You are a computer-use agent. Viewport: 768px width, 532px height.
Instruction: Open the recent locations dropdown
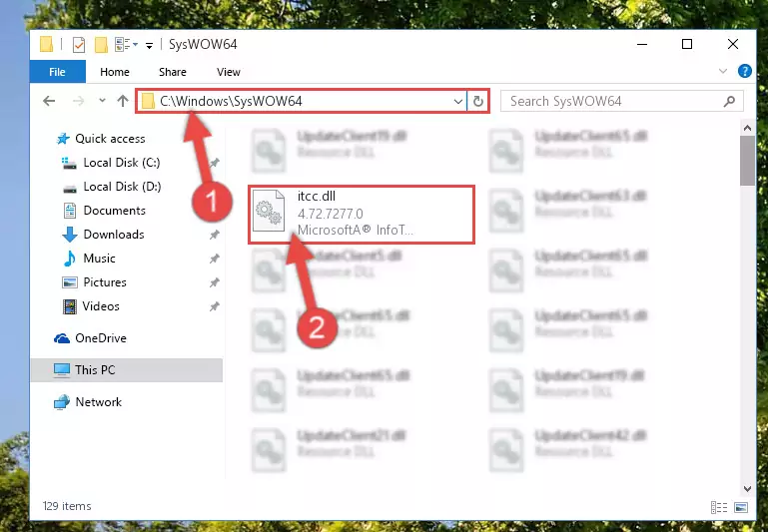[x=102, y=101]
